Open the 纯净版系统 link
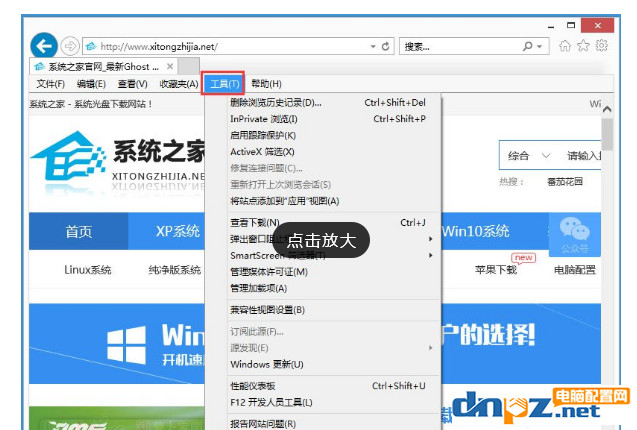 click(x=174, y=270)
